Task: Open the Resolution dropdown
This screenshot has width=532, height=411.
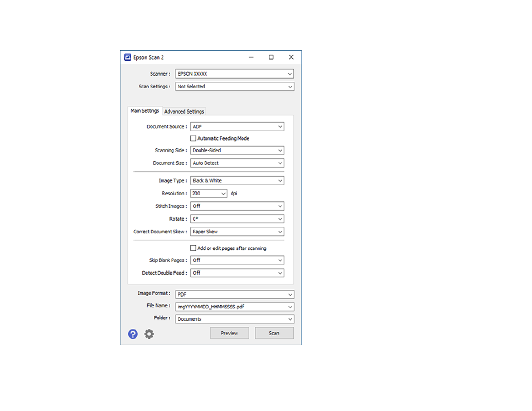Action: [x=209, y=194]
